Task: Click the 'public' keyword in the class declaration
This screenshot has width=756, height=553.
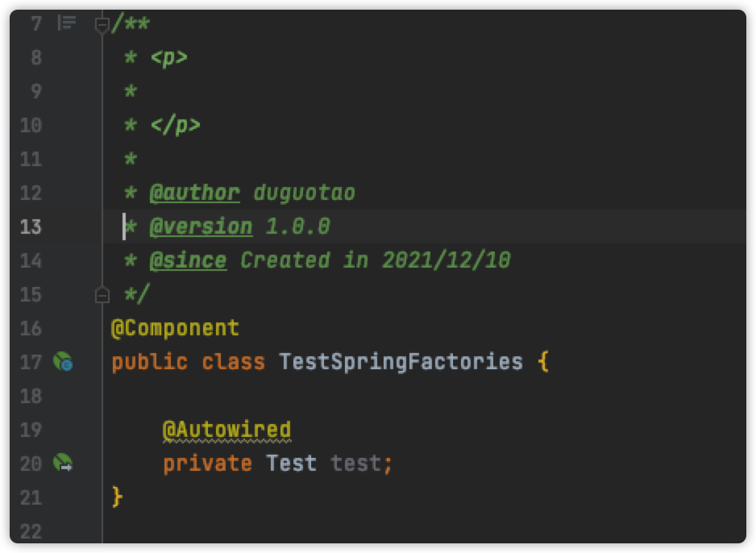Action: [149, 362]
